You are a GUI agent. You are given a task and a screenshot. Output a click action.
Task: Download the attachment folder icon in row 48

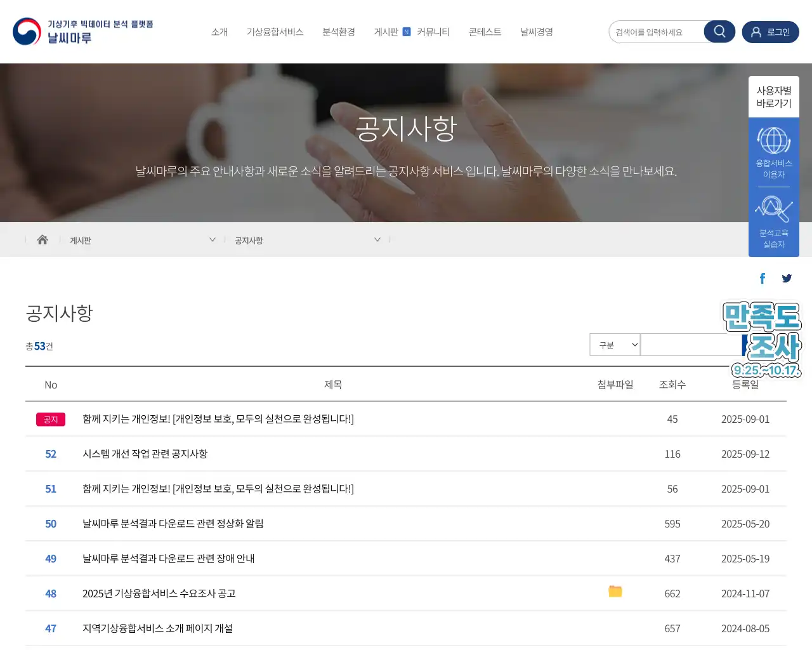(615, 592)
